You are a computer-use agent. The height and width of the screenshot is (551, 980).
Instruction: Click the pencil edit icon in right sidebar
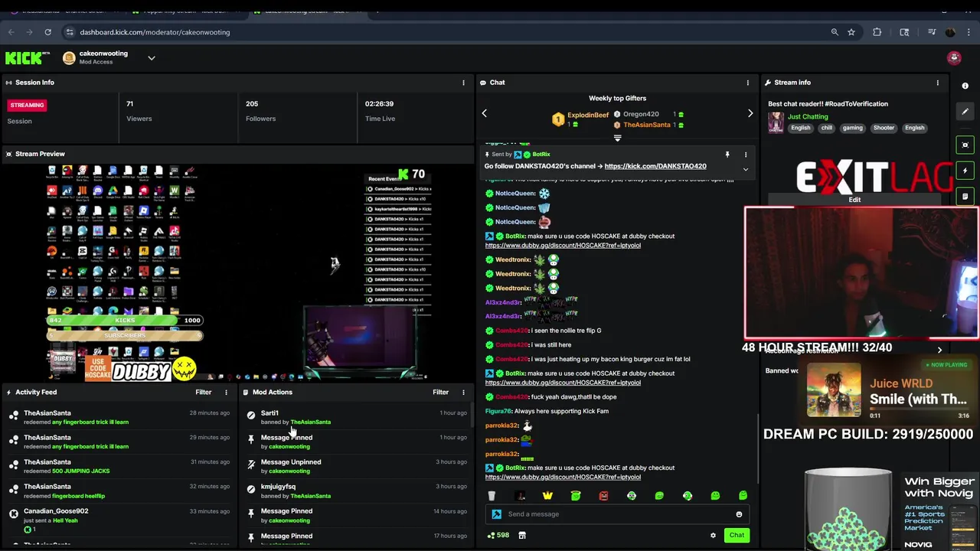point(965,112)
